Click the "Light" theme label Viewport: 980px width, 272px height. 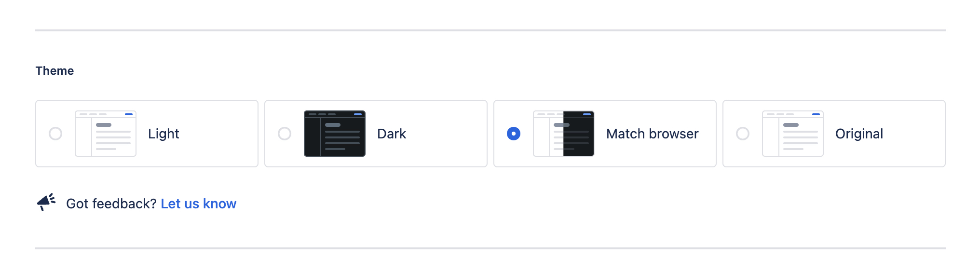[163, 134]
